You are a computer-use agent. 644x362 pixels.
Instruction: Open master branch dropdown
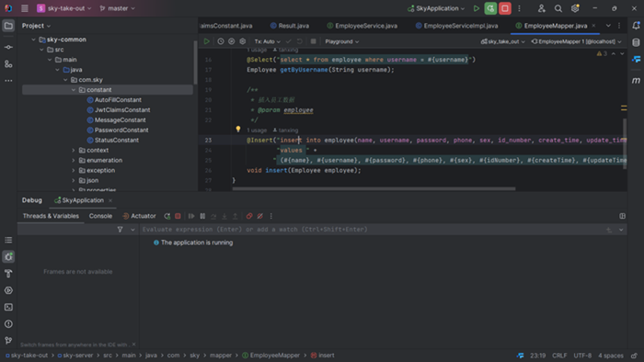point(117,8)
